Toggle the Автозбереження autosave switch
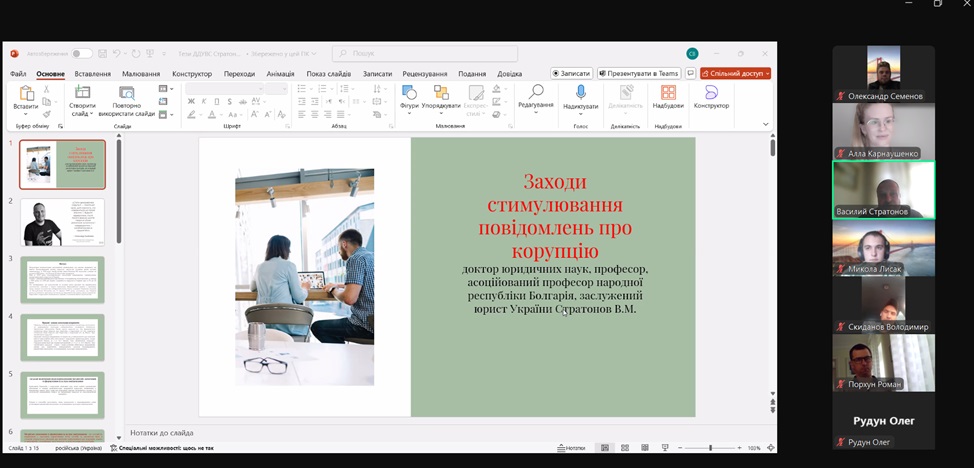Image resolution: width=974 pixels, height=468 pixels. coord(81,54)
